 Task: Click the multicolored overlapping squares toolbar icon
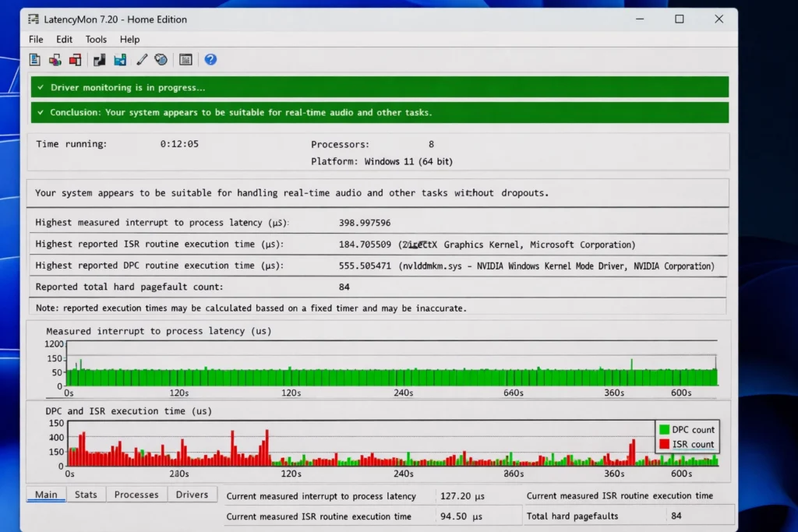[55, 60]
